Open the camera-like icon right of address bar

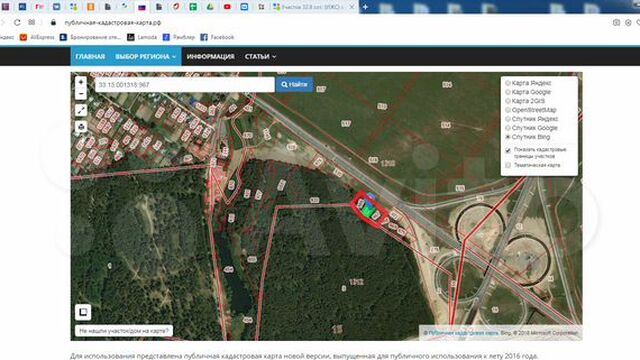tap(616, 22)
